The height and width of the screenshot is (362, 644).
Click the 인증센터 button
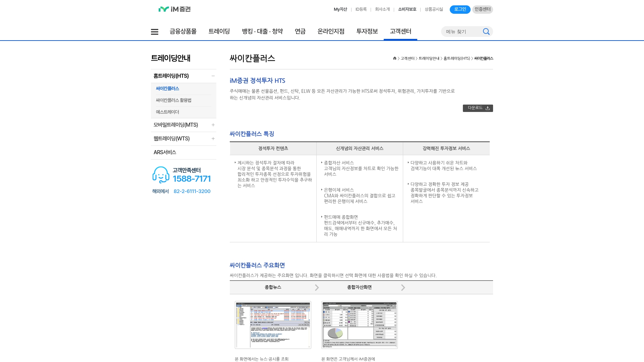483,9
